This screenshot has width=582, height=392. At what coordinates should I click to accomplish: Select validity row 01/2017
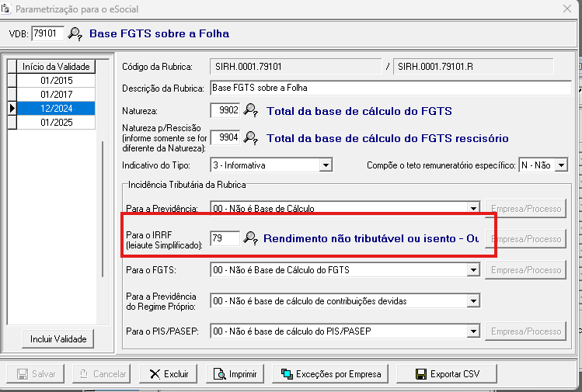tap(56, 95)
